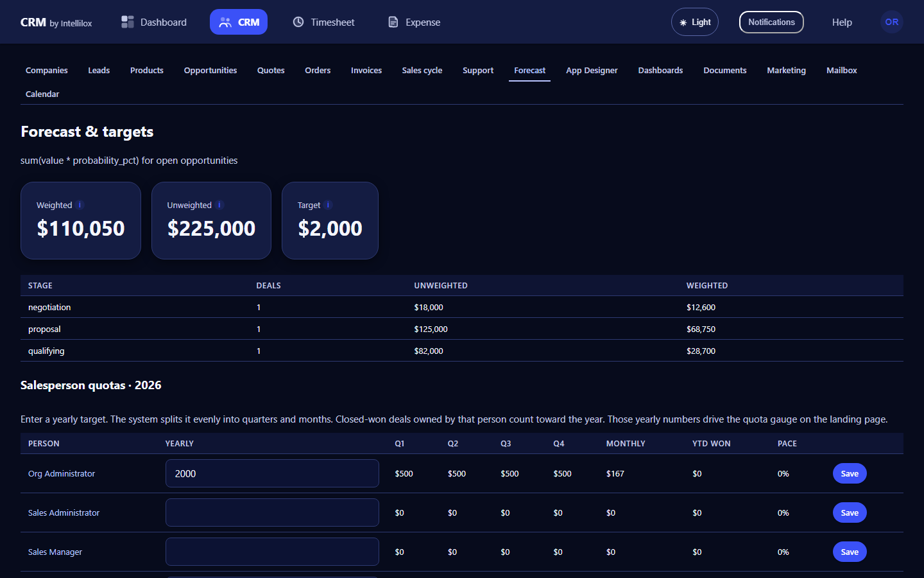Switch to the Dashboards tab
Screen dimensions: 924x578
coord(660,71)
